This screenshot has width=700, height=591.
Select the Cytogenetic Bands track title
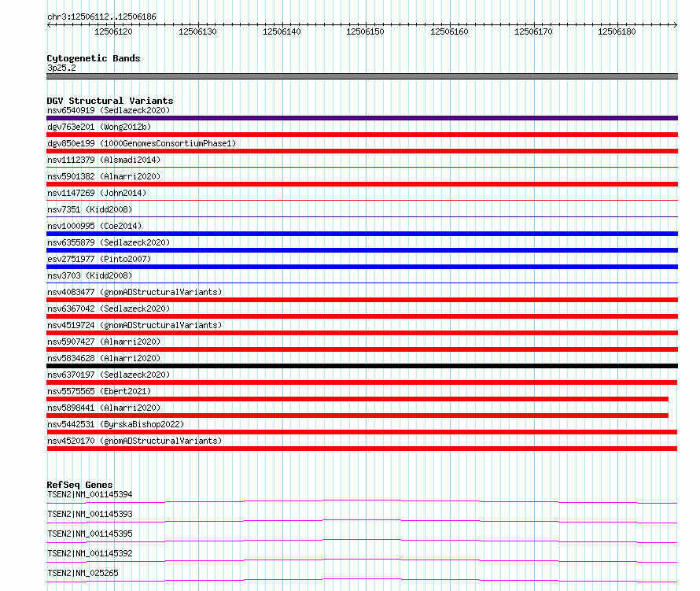point(94,58)
